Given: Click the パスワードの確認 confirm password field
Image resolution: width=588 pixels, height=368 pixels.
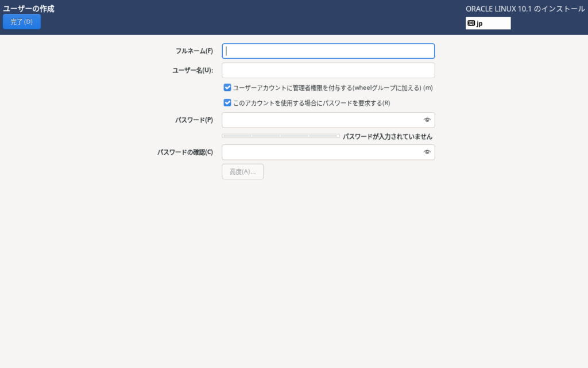Looking at the screenshot, I should pos(322,152).
